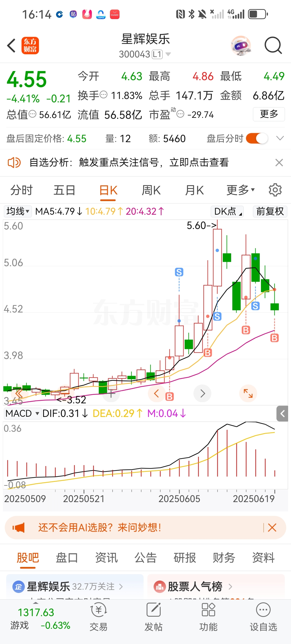Select the 日K chart tab
The image size is (291, 644).
click(108, 190)
